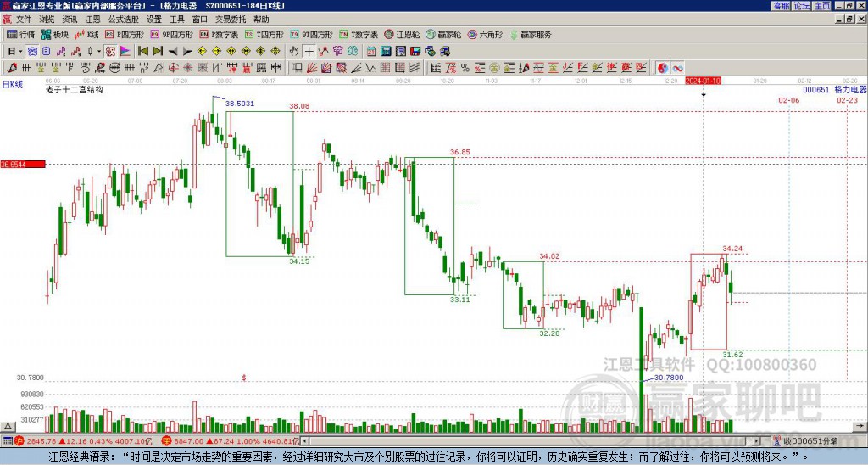Click the colorful flag icon
Image resolution: width=868 pixels, height=465 pixels.
point(125,52)
